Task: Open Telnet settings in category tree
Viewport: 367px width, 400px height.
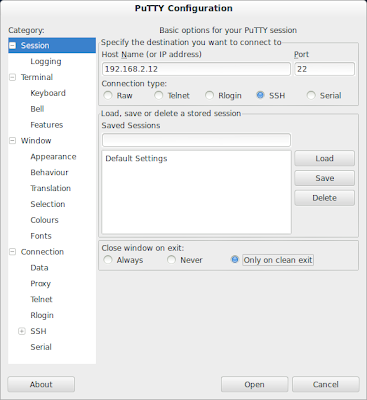Action: (x=41, y=299)
